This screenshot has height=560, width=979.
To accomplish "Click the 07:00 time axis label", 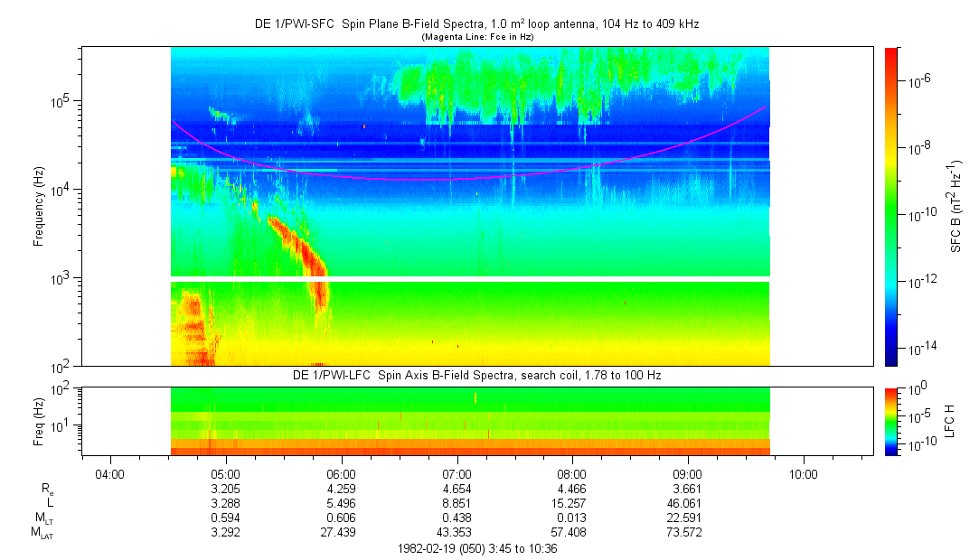I will [x=457, y=474].
